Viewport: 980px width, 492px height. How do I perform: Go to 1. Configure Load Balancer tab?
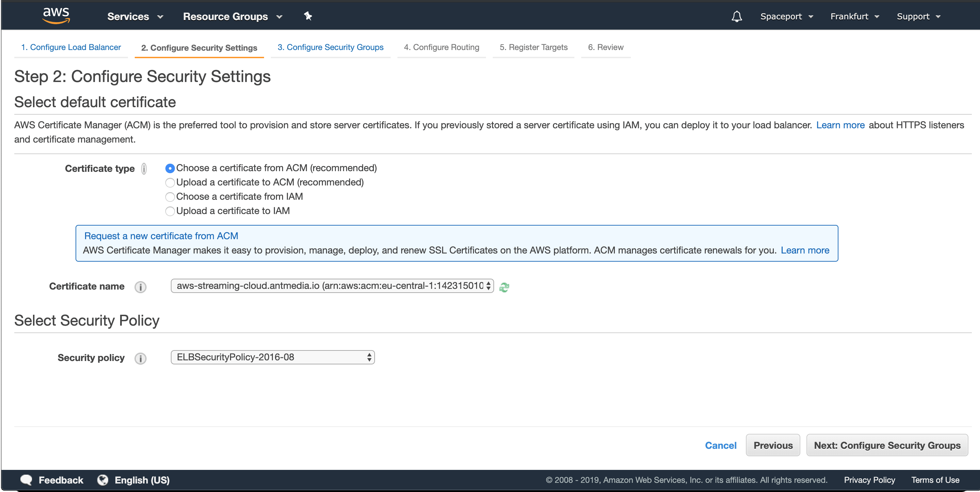click(x=71, y=47)
